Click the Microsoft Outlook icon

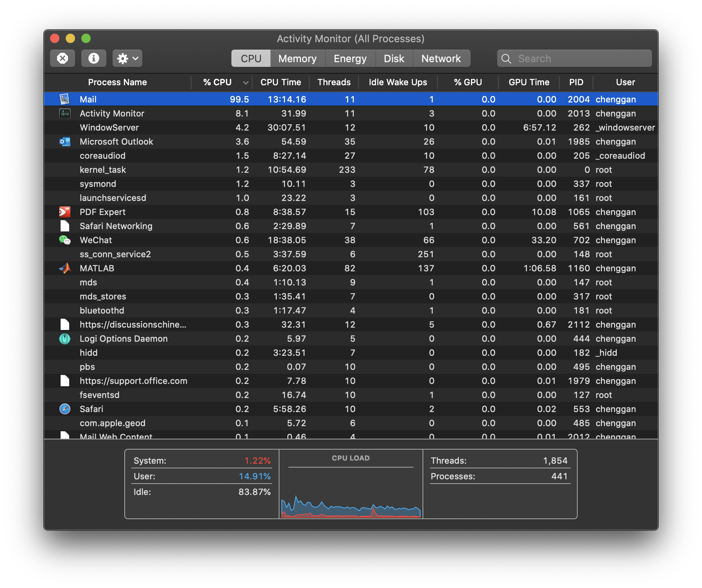pos(64,142)
